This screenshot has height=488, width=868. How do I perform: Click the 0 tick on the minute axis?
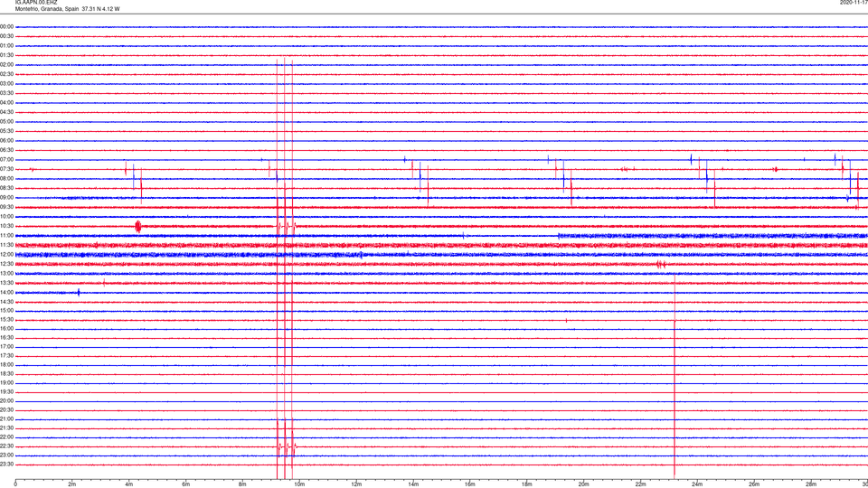coord(15,484)
